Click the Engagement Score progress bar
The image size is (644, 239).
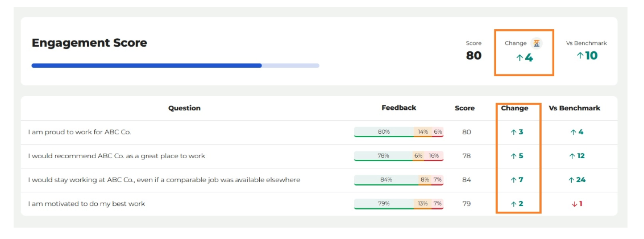(x=176, y=65)
